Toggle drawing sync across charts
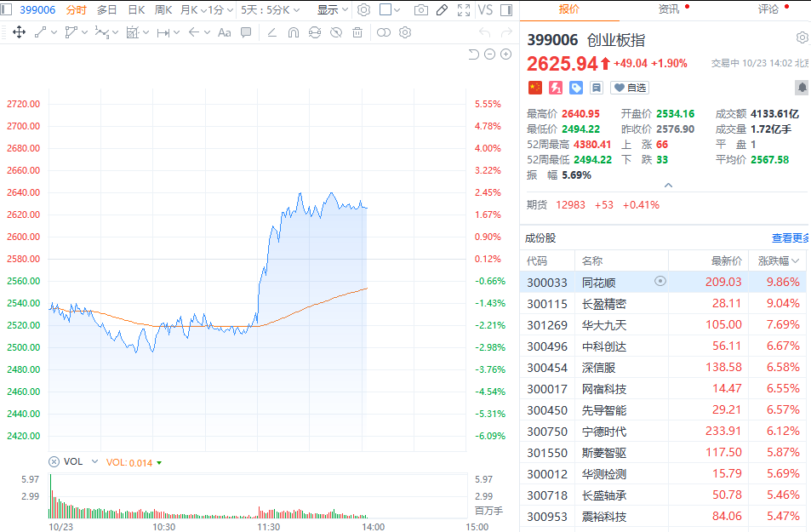Viewport: 811px width, 532px height. pyautogui.click(x=315, y=32)
